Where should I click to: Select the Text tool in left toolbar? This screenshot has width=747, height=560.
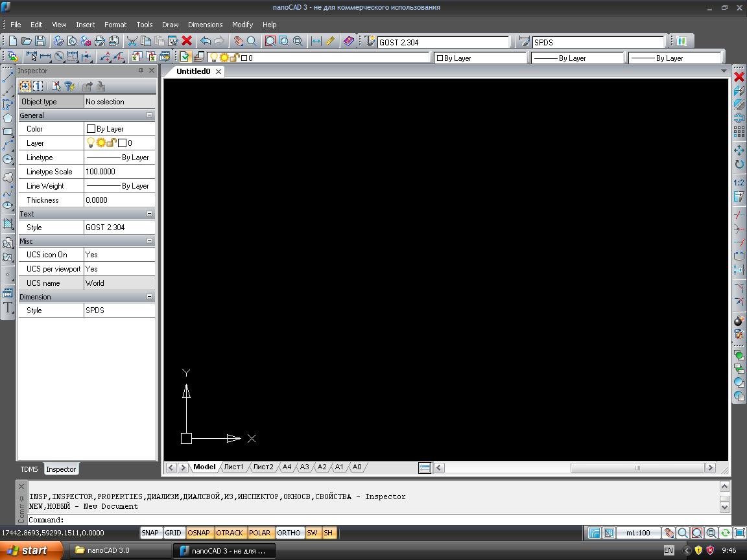(8, 308)
